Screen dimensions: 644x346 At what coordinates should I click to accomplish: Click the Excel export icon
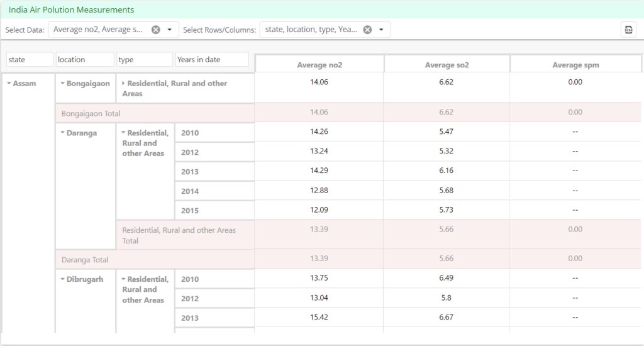point(628,30)
